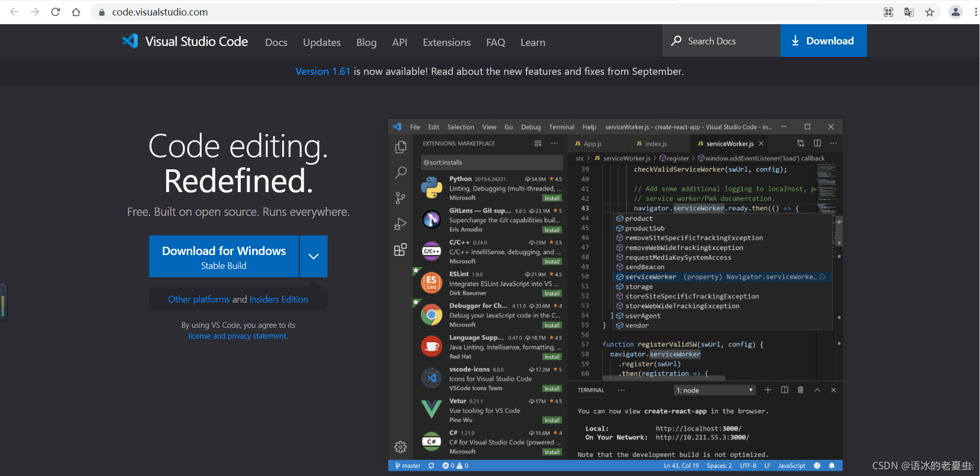The width and height of the screenshot is (980, 476).
Task: Click Download for Windows Stable Build
Action: pos(224,257)
